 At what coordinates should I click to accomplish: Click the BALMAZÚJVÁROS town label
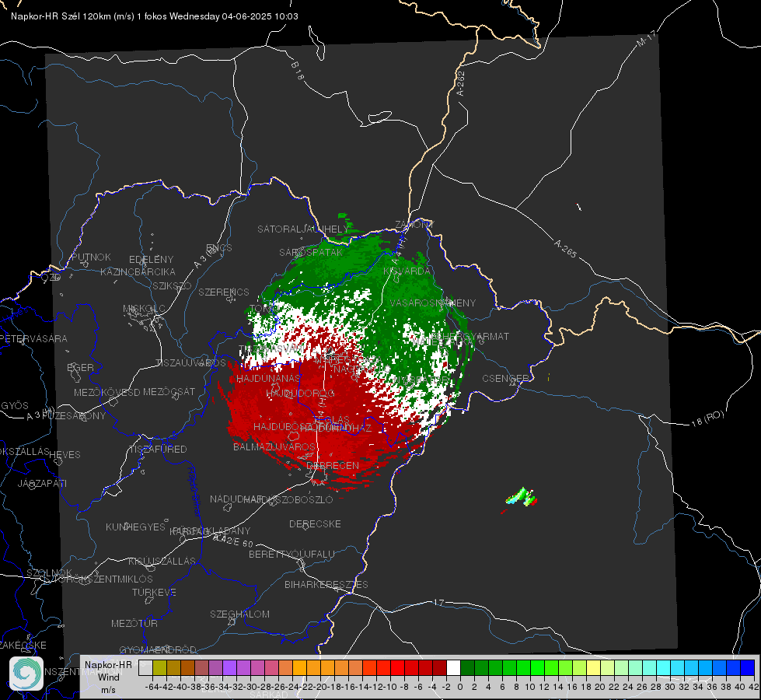274,446
